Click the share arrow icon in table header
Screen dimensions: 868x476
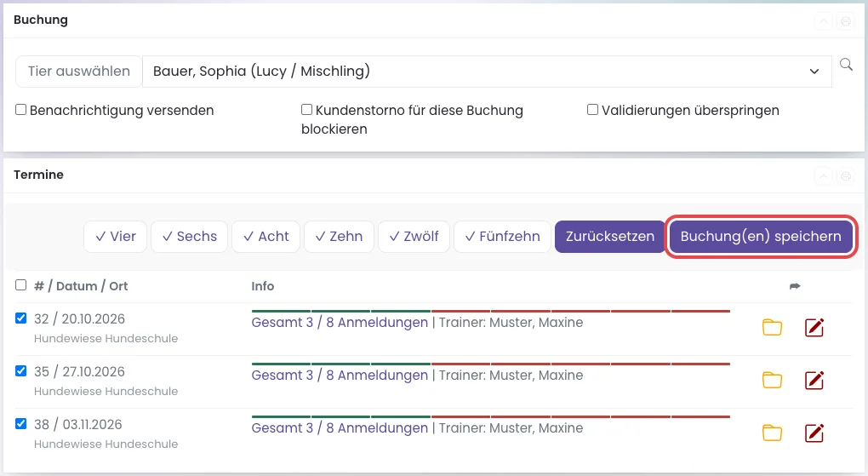point(795,286)
